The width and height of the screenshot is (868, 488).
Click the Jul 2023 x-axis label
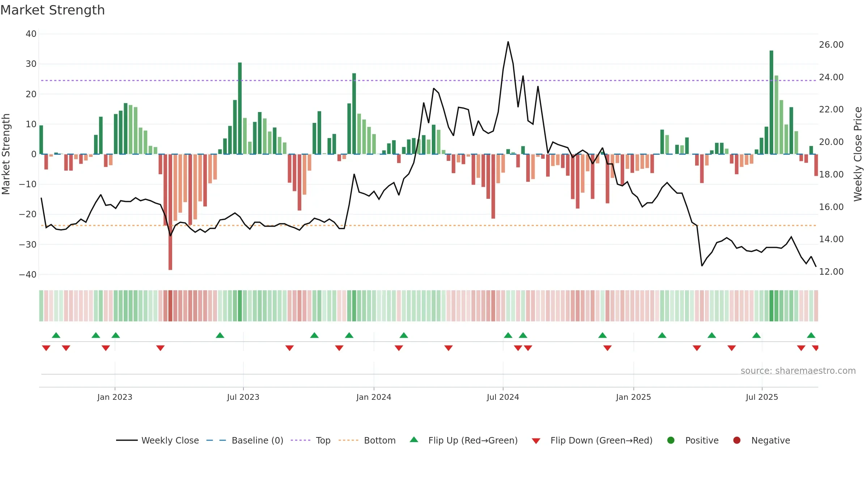[x=243, y=397]
